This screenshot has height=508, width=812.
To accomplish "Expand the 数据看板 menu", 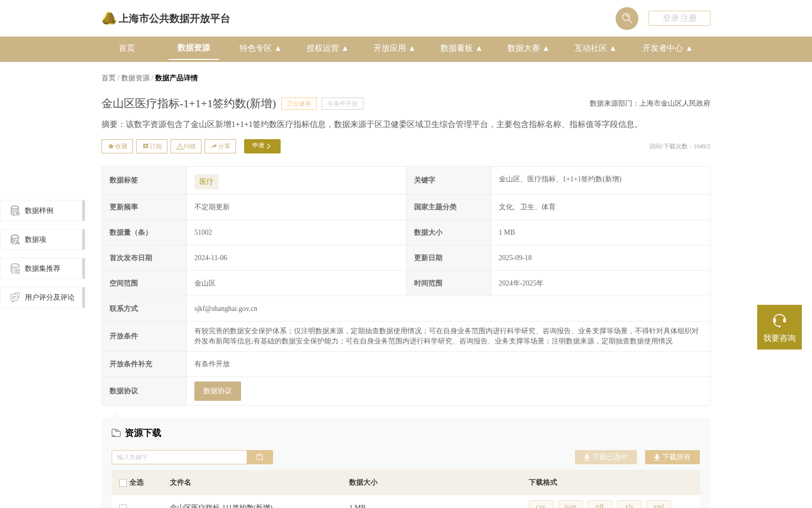I will pyautogui.click(x=461, y=48).
